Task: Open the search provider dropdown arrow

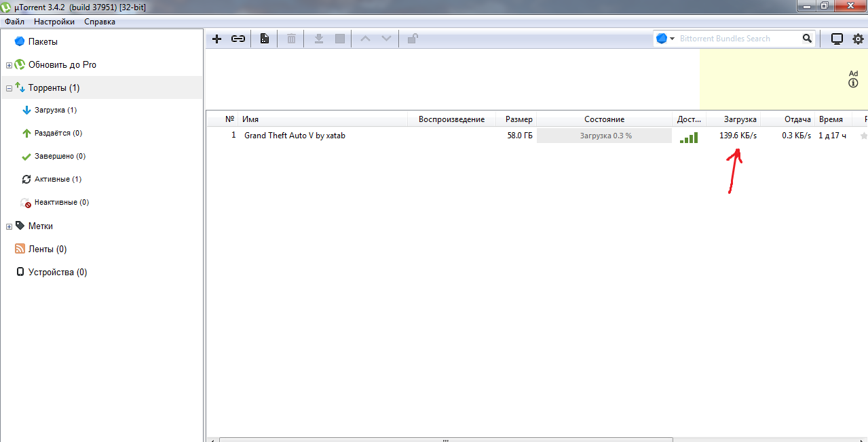Action: [673, 39]
